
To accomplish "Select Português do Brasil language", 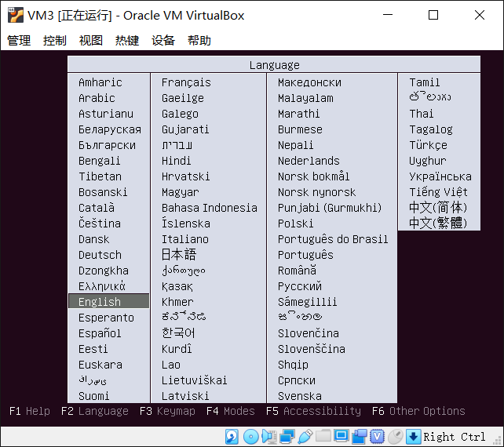I will coord(333,239).
